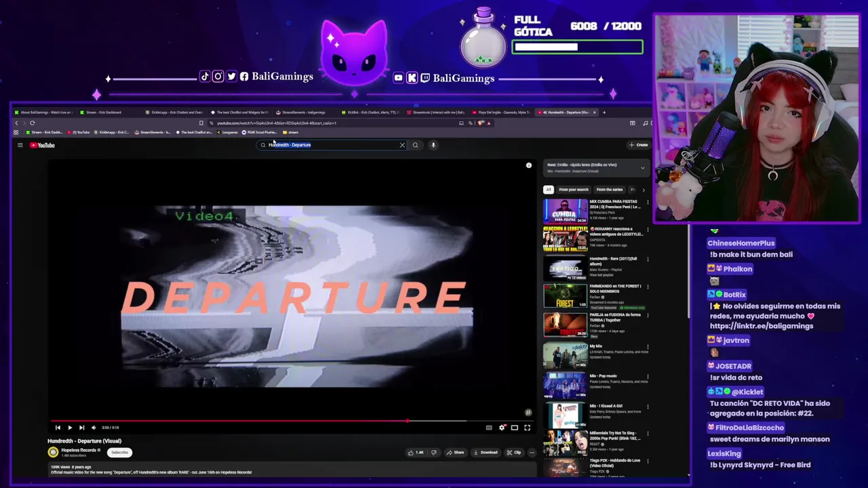This screenshot has width=868, height=488.
Task: Select the From the series chip
Action: 610,190
